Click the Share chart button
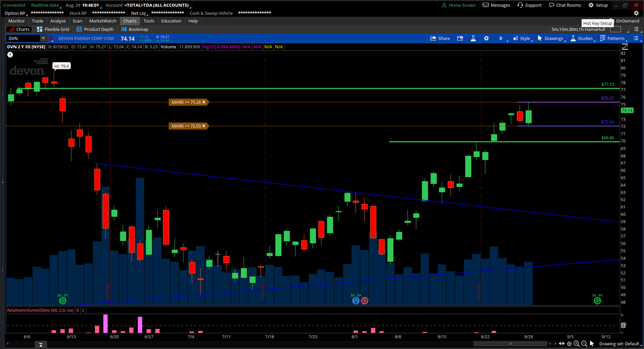The width and height of the screenshot is (644, 349). click(440, 38)
